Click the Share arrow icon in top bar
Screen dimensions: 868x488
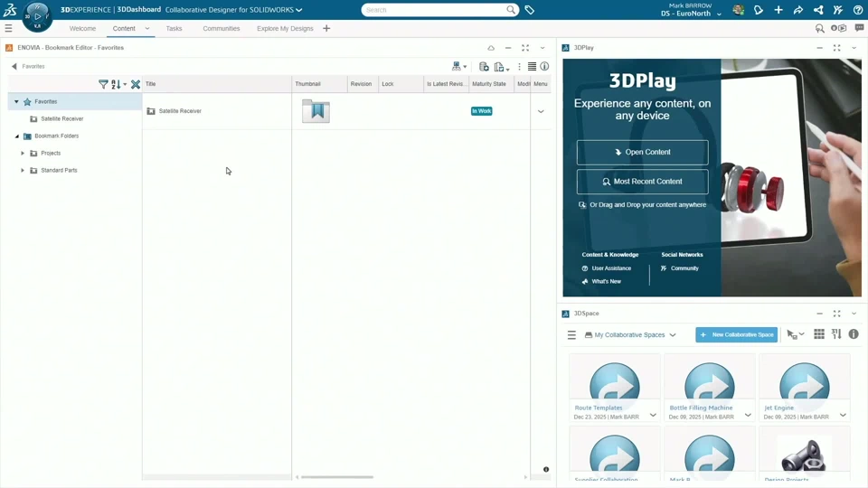pos(798,10)
